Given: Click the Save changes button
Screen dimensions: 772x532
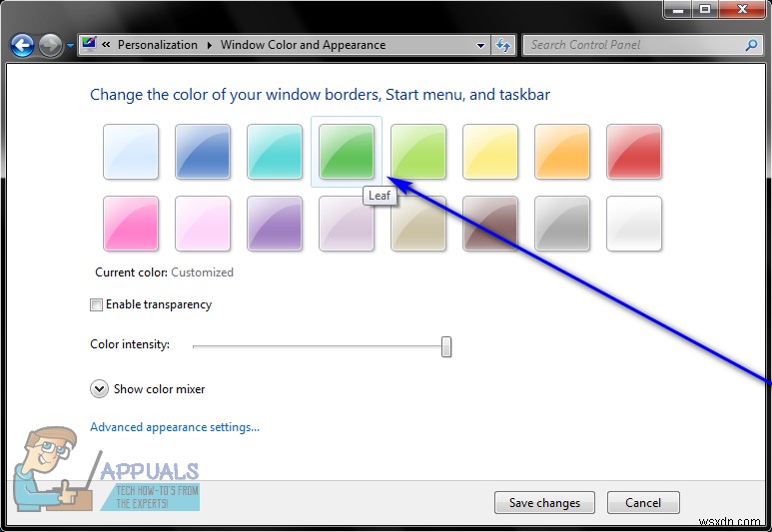Looking at the screenshot, I should point(544,502).
